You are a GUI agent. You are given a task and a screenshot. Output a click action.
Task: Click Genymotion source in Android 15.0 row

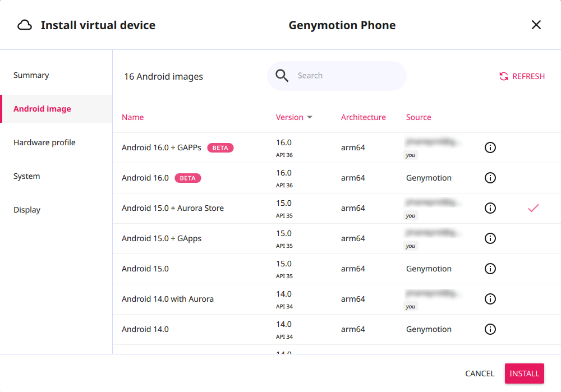429,269
